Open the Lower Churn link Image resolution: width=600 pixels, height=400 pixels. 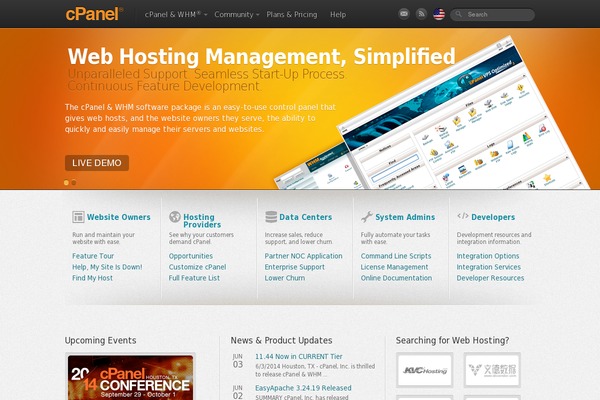(285, 278)
